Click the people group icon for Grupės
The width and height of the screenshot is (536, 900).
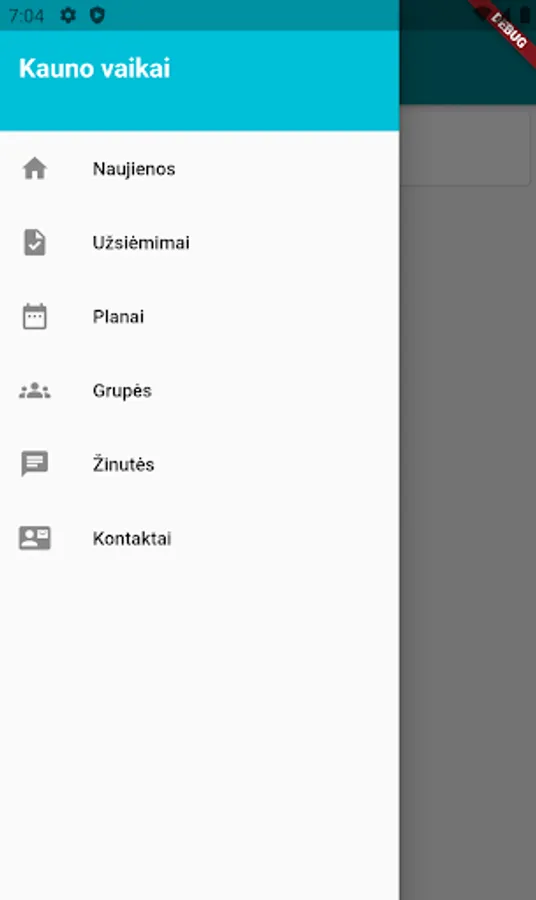[x=34, y=390]
